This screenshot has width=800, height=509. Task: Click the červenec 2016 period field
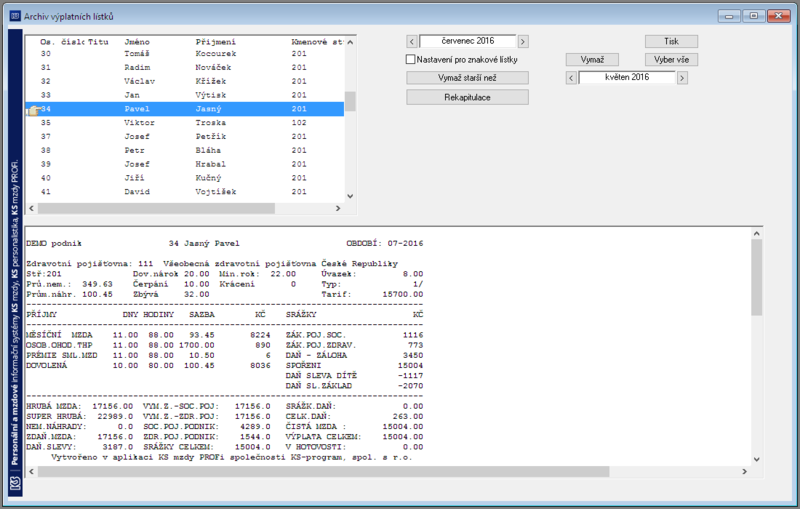468,41
